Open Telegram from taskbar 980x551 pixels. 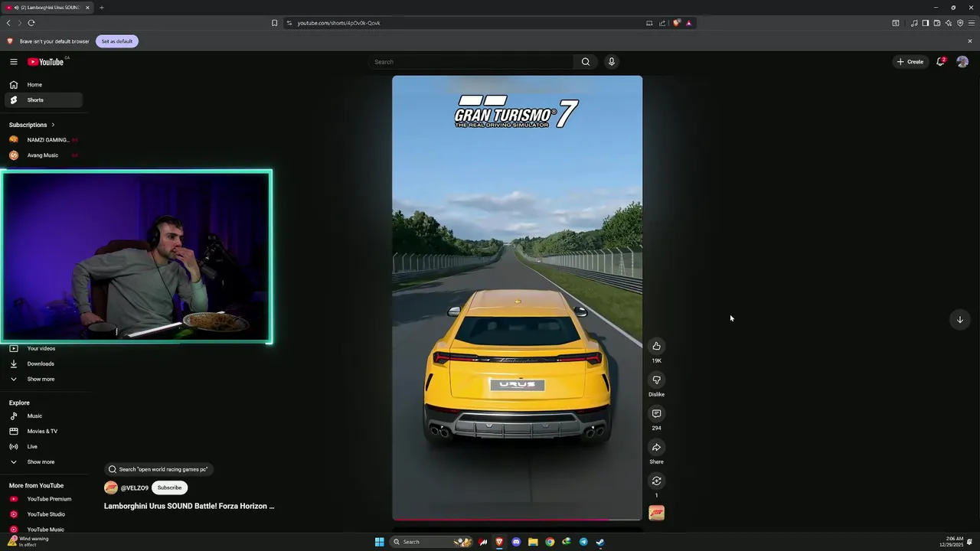click(x=583, y=542)
